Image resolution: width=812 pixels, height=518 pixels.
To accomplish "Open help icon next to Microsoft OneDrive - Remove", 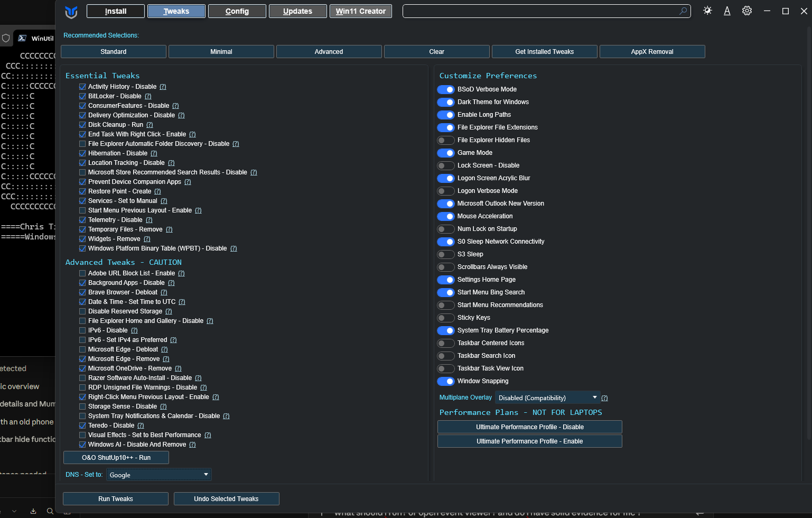I will (178, 368).
